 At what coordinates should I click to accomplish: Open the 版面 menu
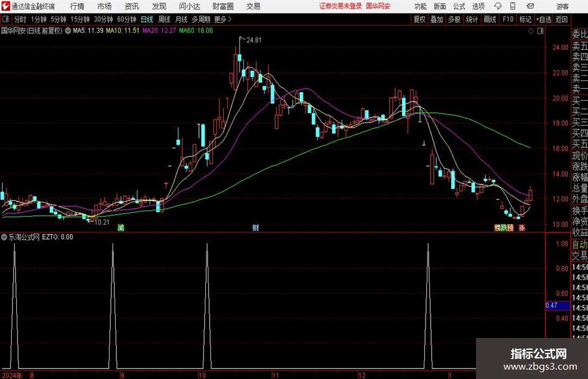point(439,6)
